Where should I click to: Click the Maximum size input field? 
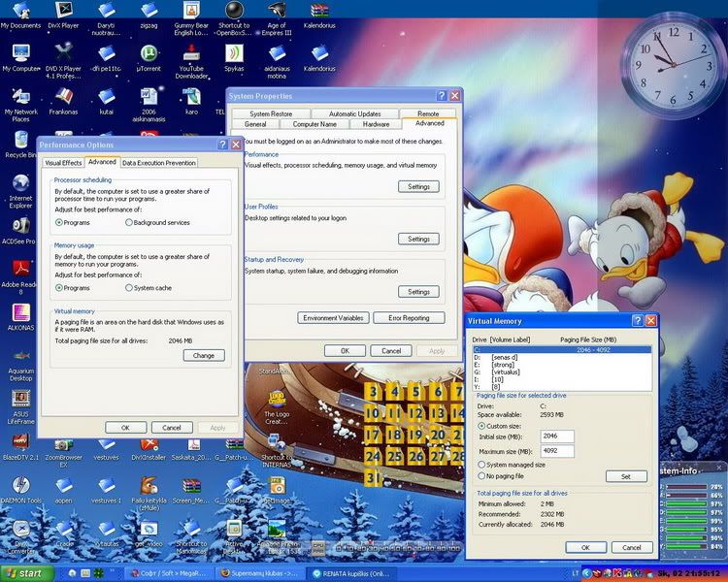tap(557, 451)
